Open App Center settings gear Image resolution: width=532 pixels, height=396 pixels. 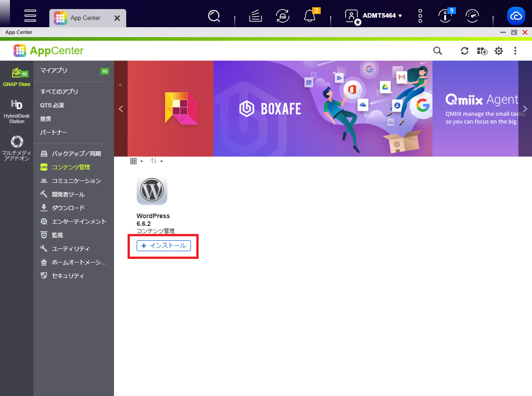pos(499,51)
